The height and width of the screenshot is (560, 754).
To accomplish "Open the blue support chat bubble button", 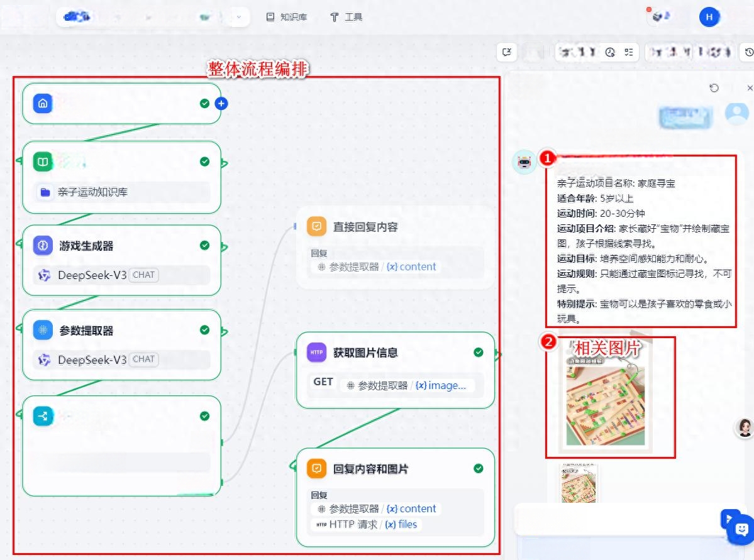I will point(742,530).
